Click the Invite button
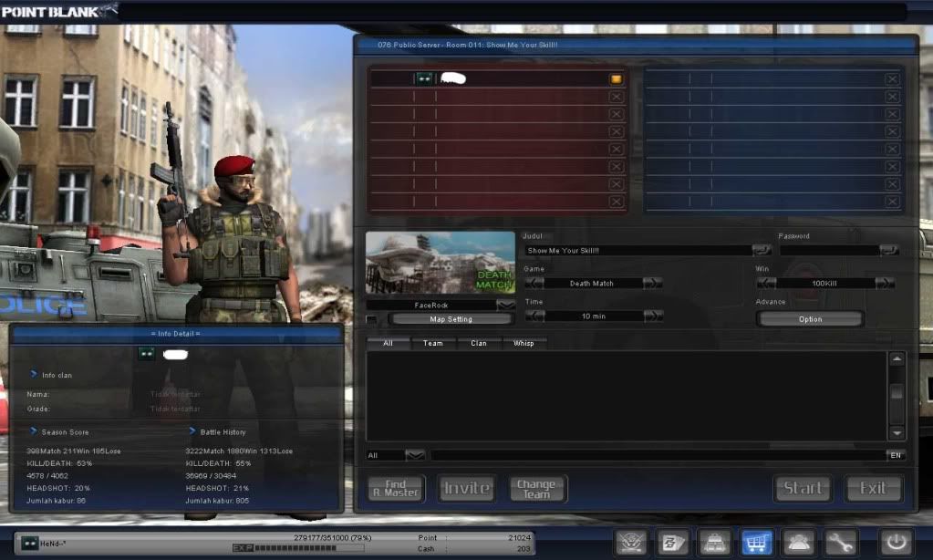Viewport: 933px width, 560px height. tap(467, 488)
